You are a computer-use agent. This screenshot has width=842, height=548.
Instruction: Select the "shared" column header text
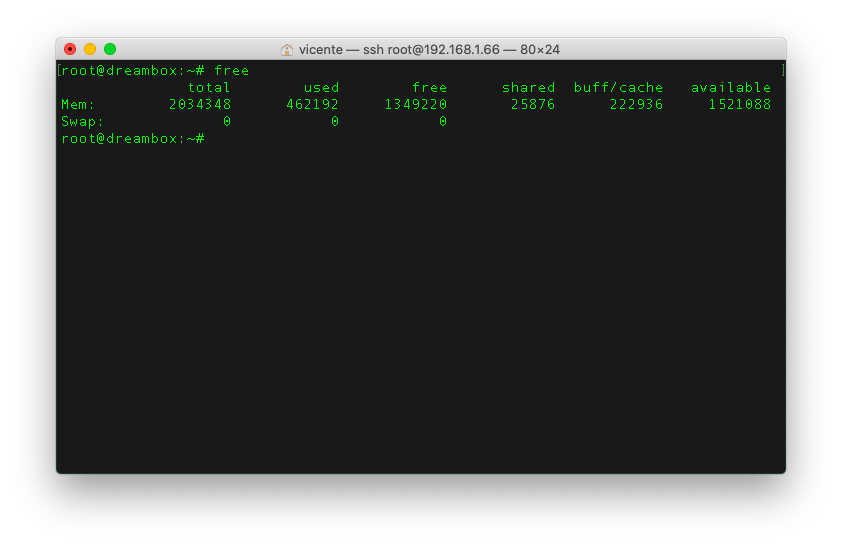point(528,88)
